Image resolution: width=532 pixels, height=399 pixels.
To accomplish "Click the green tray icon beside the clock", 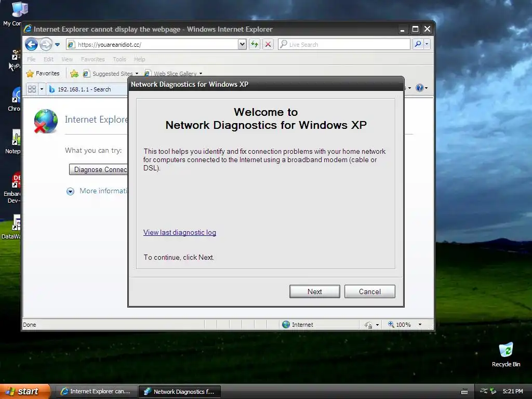I will (494, 391).
